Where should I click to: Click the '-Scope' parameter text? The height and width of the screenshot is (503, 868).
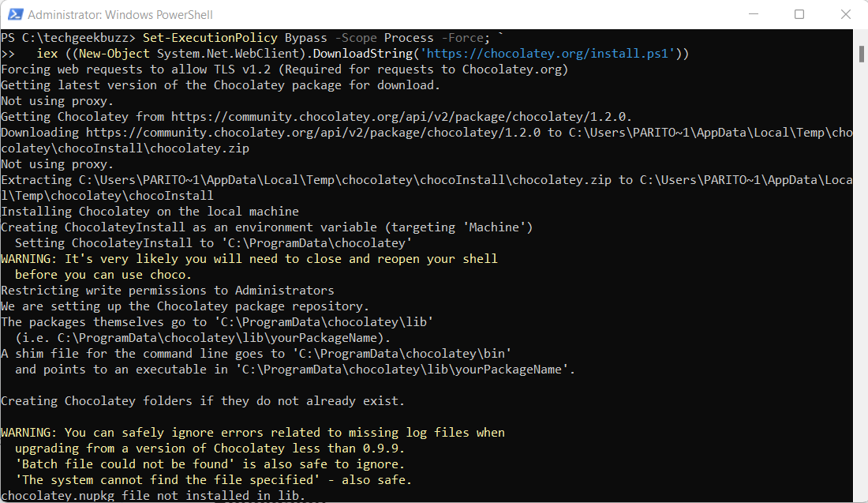355,38
